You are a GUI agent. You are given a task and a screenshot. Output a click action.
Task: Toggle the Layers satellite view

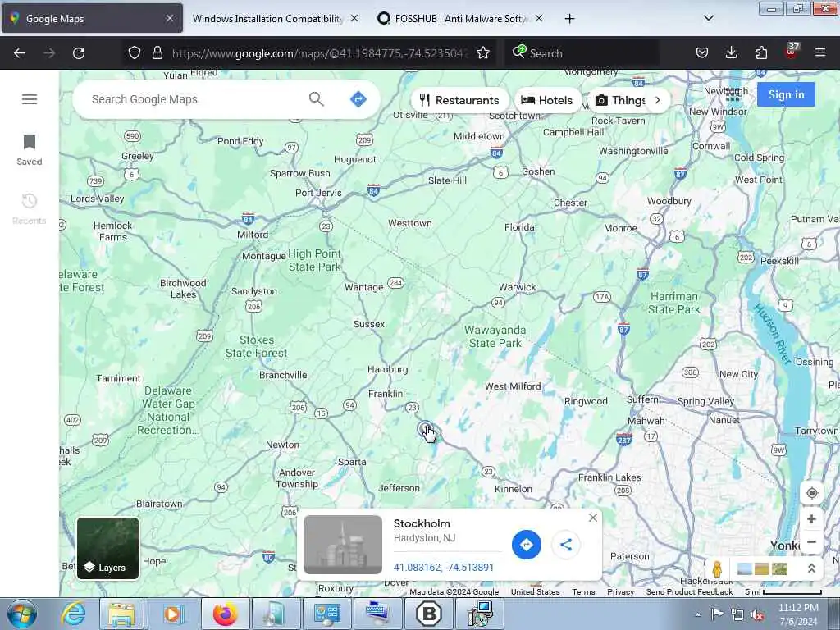point(107,549)
